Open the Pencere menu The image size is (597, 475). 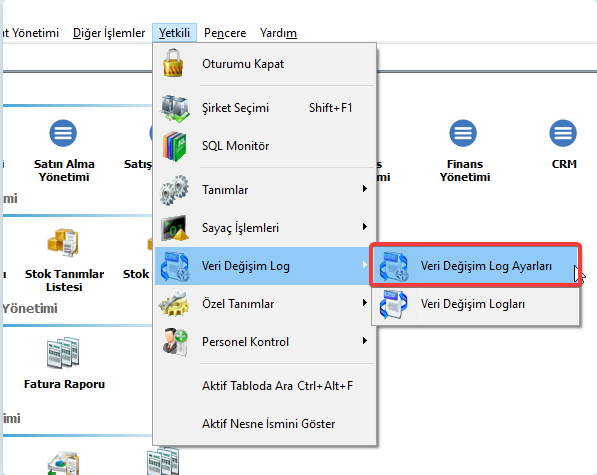(225, 33)
